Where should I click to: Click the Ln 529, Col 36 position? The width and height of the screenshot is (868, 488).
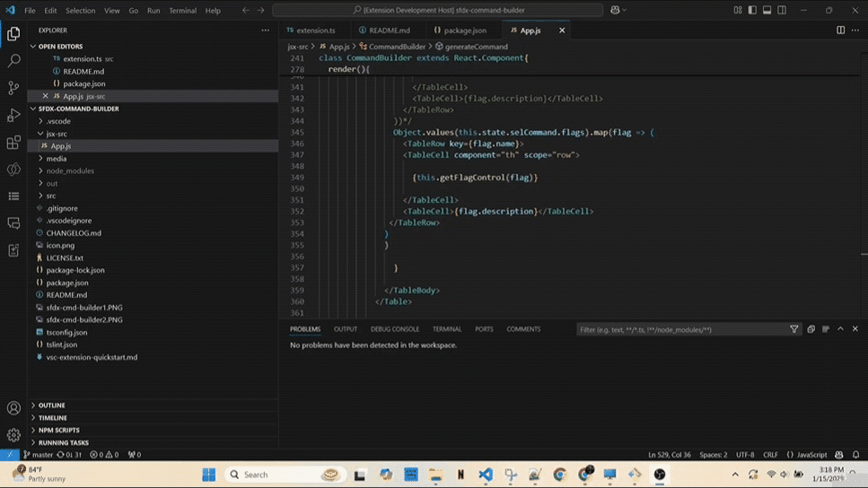(670, 455)
